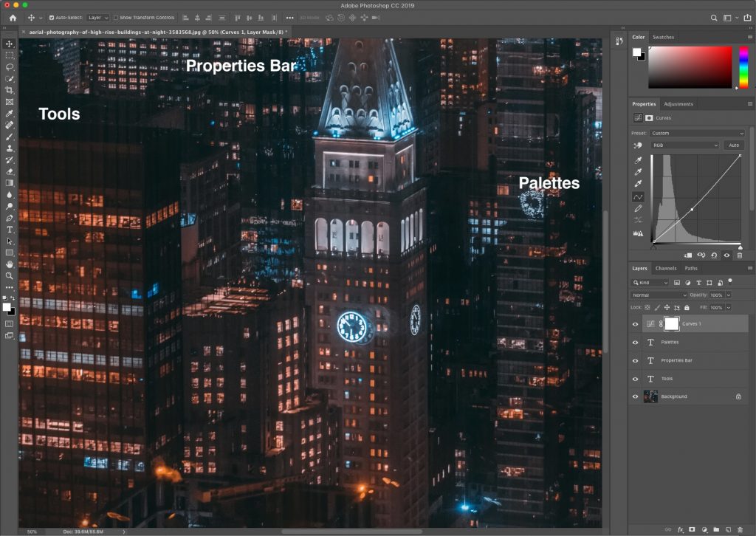This screenshot has width=756, height=536.
Task: Switch to the Adjustments tab
Action: point(678,104)
